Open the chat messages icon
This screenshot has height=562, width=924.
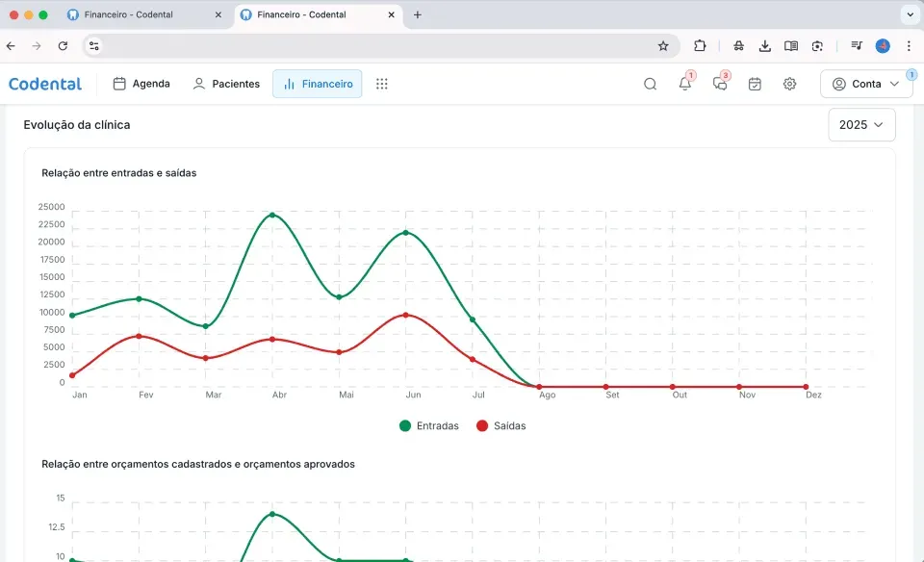[x=720, y=85]
